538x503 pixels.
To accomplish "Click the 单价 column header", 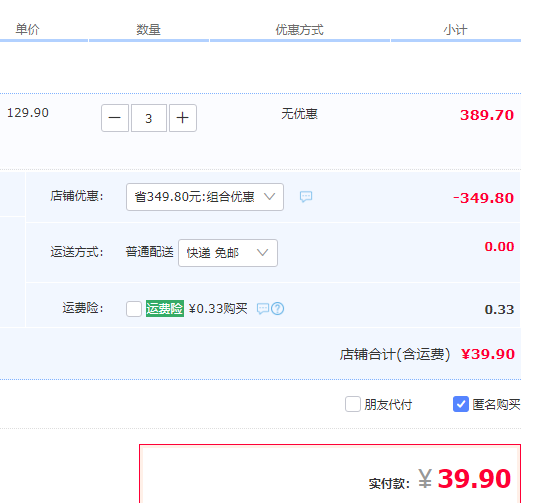I will point(27,29).
